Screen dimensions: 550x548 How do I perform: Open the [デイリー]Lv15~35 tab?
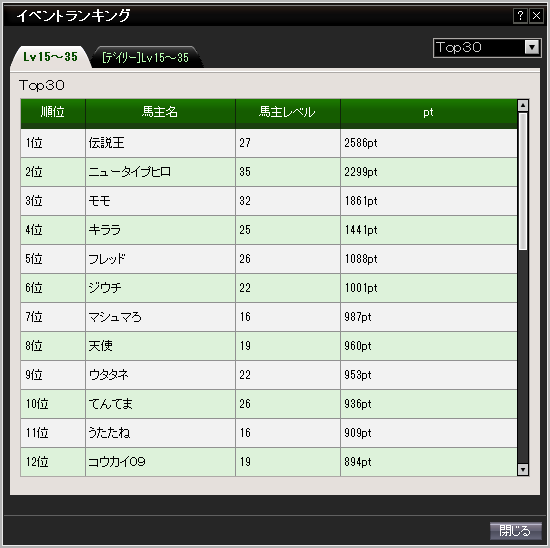pyautogui.click(x=146, y=57)
